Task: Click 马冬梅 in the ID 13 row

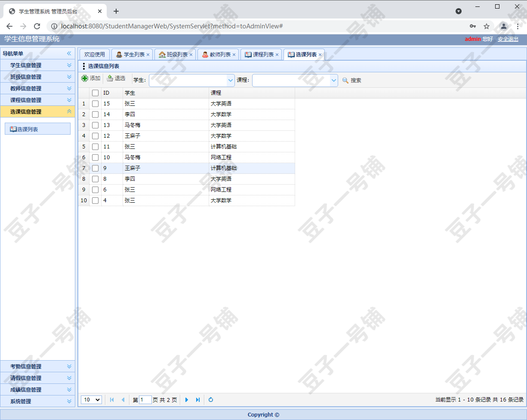Action: 133,125
